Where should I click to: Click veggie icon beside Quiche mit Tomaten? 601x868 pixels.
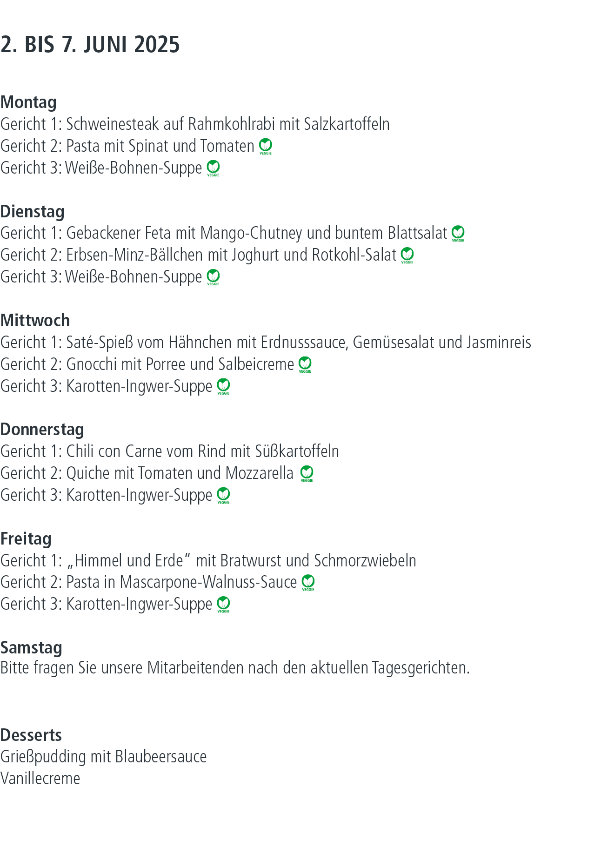tap(307, 474)
